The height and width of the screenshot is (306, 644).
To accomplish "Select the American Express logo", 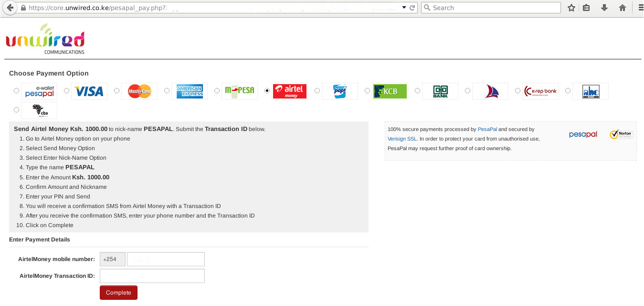I will (190, 91).
